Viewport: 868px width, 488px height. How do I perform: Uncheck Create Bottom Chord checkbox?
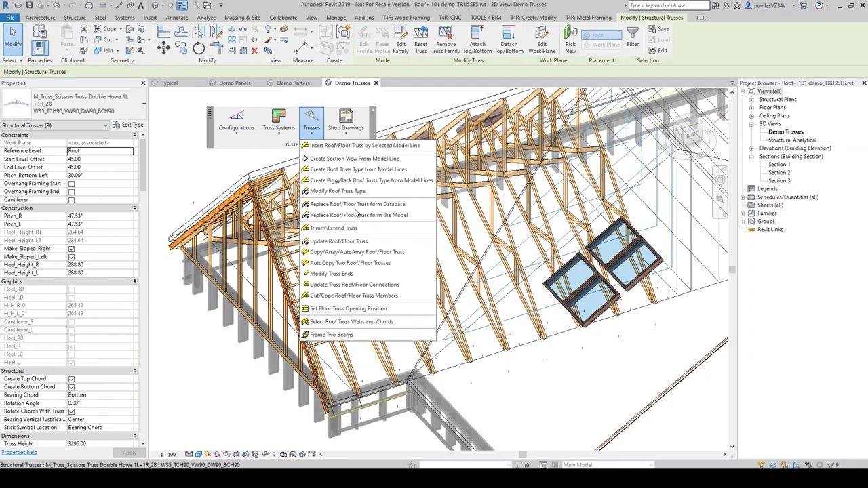click(x=71, y=387)
